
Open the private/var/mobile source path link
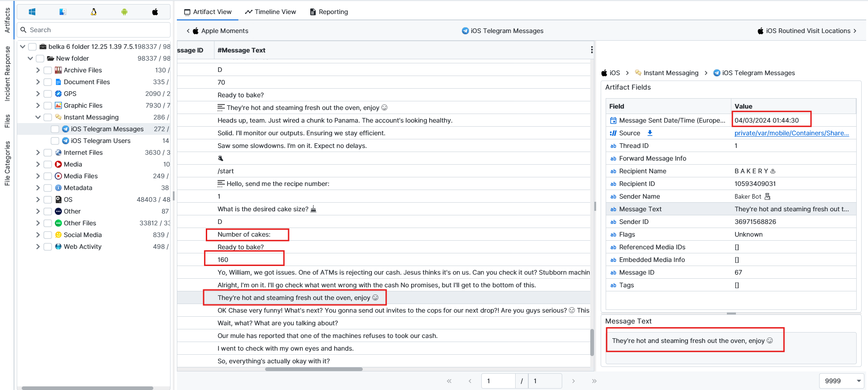click(x=791, y=133)
